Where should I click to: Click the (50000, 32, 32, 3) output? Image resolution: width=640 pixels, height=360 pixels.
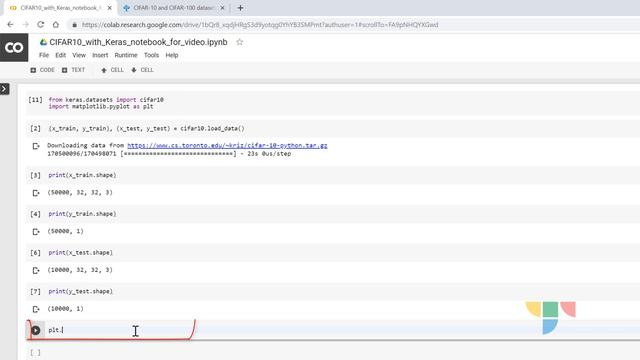(x=80, y=193)
